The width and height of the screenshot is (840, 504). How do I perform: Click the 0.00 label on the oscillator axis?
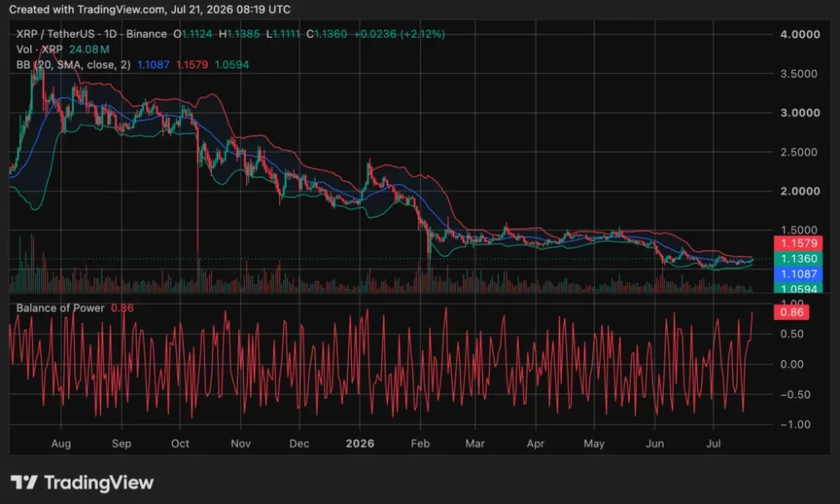click(792, 365)
